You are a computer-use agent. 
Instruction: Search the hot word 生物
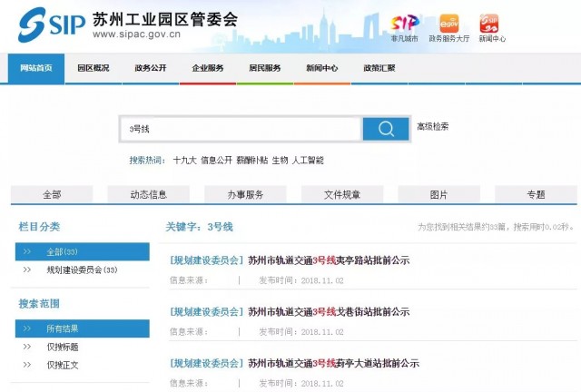tap(281, 161)
